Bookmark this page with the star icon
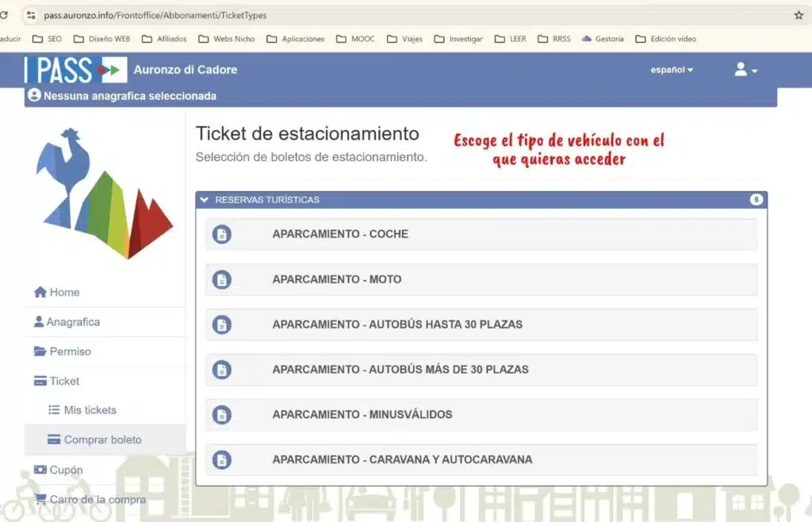The width and height of the screenshot is (812, 522). [x=799, y=16]
